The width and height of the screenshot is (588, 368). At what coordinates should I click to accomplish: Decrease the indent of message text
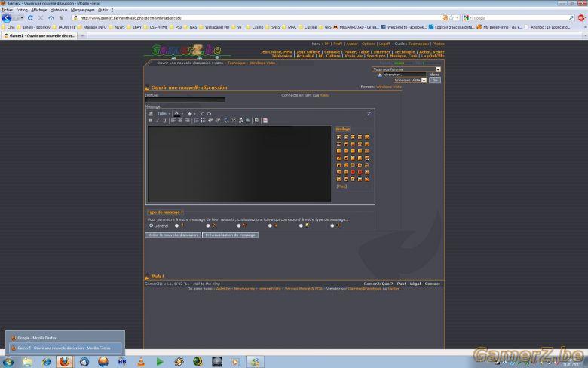click(210, 121)
